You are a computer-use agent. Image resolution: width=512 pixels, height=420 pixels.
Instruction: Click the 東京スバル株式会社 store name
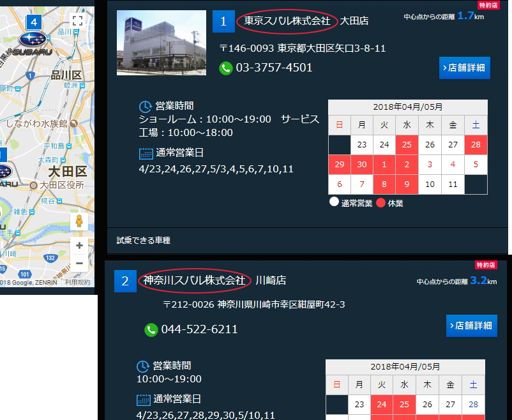287,21
